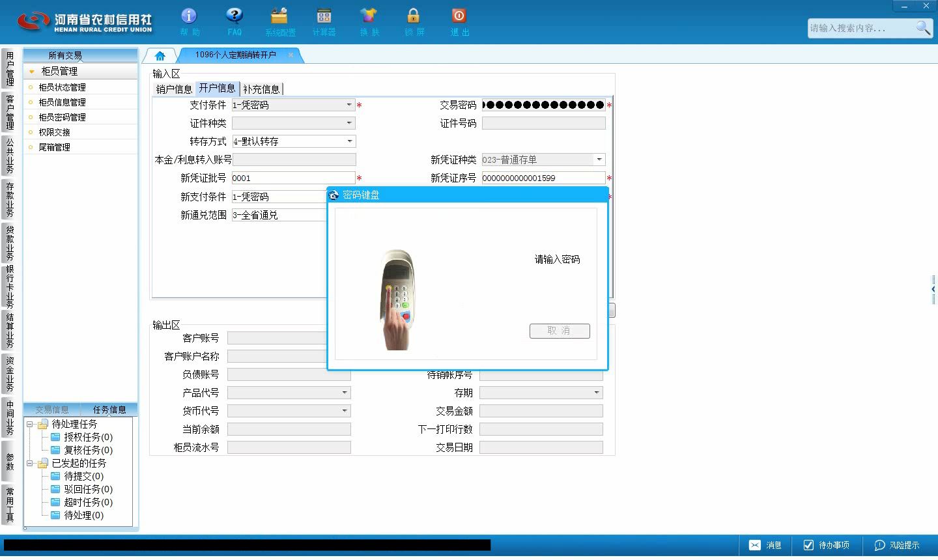
Task: Click the 交易密码 password field
Action: point(544,105)
